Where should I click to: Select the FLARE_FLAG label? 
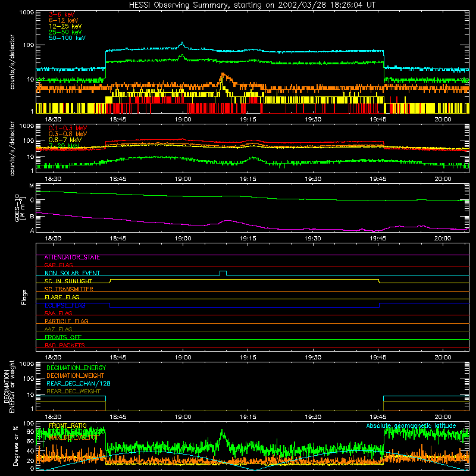pos(62,297)
